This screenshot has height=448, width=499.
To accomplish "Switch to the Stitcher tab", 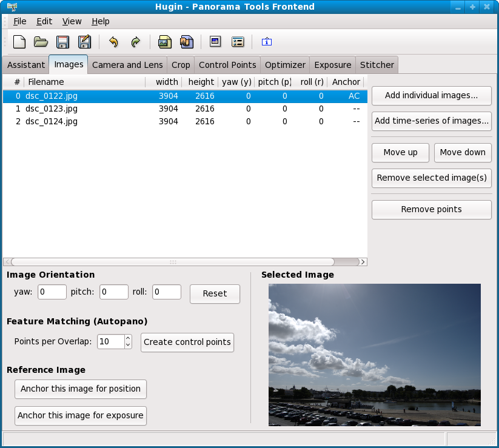I will [377, 65].
